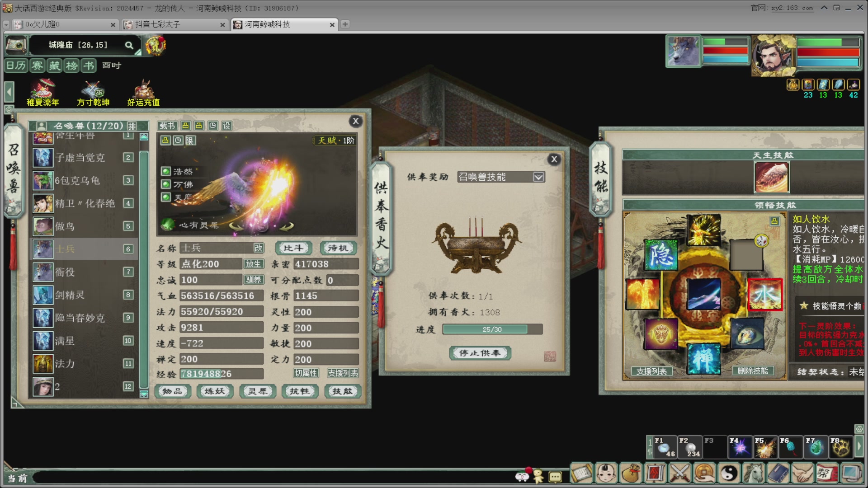Open the coin-in-hand trade icon

tap(704, 473)
